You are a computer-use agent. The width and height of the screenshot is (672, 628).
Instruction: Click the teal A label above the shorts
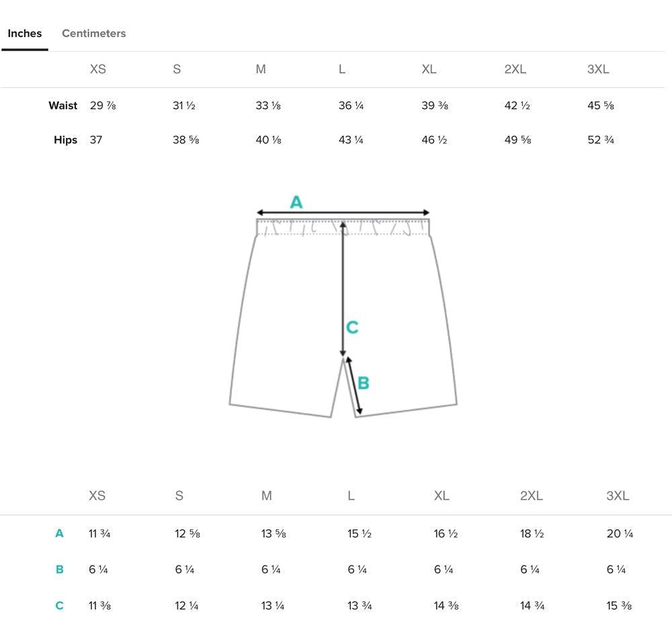click(296, 201)
